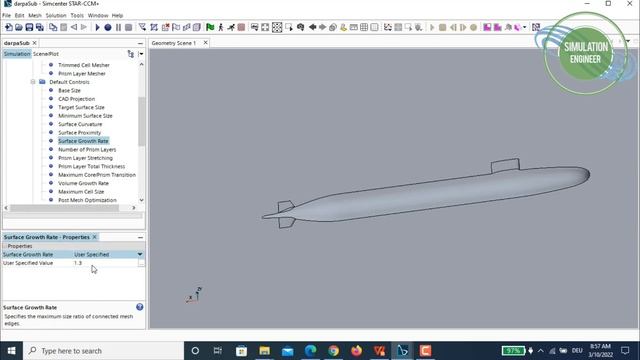The width and height of the screenshot is (640, 360).
Task: Switch to the Simulation tab
Action: (17, 54)
